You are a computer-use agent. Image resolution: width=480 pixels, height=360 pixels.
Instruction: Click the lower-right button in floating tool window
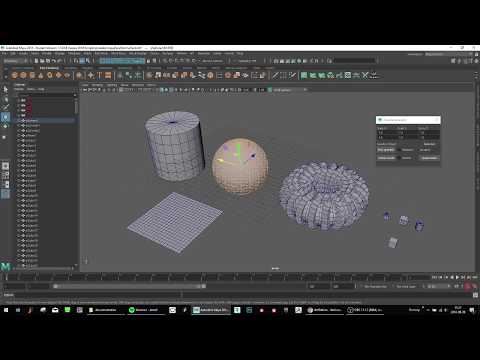point(429,158)
